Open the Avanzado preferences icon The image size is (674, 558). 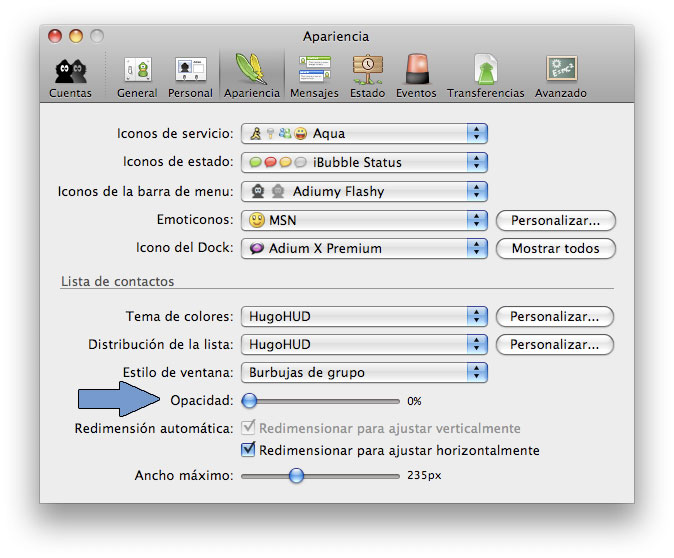tap(560, 75)
